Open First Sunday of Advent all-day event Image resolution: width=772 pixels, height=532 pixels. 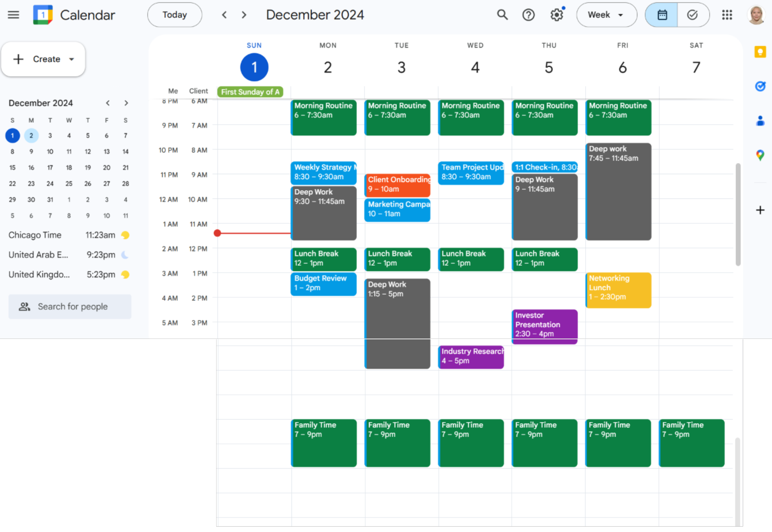[250, 92]
